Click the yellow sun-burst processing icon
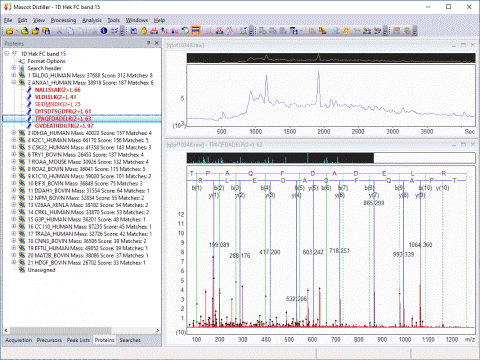Screen dimensions: 480x360 (346, 31)
